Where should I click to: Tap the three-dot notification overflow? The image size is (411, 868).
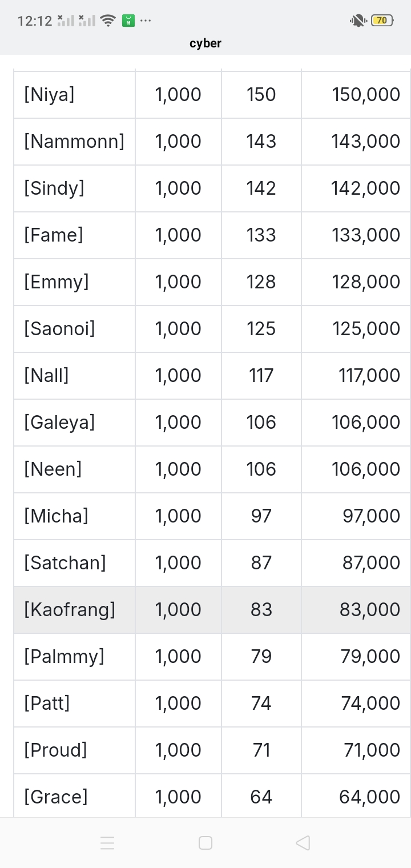(146, 21)
